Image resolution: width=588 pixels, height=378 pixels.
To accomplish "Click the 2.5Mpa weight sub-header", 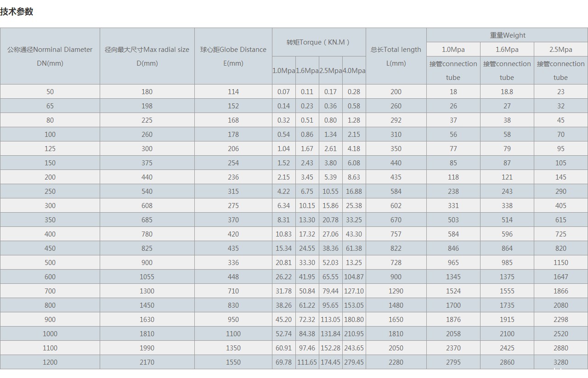I will tap(560, 49).
